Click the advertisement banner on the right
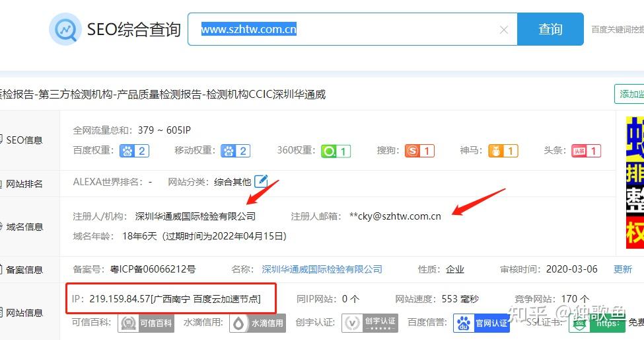Screen dimensions: 644x340 click(635, 183)
